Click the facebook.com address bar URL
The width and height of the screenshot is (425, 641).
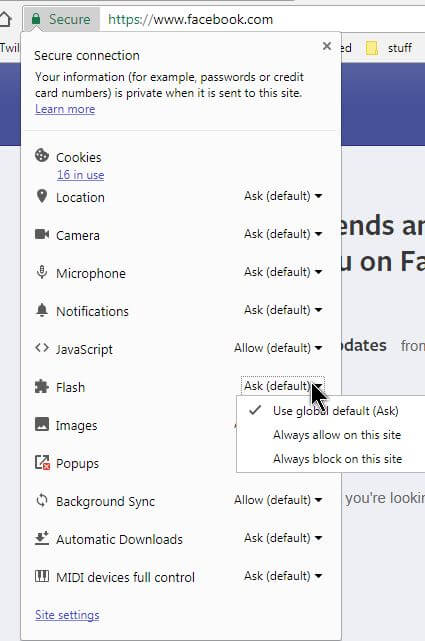(x=190, y=19)
